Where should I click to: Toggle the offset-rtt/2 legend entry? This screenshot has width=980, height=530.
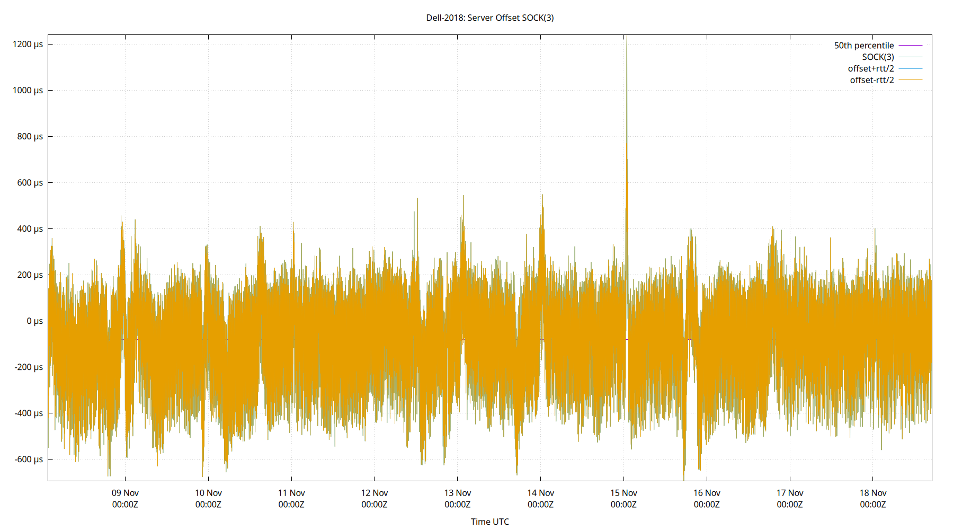click(x=871, y=79)
